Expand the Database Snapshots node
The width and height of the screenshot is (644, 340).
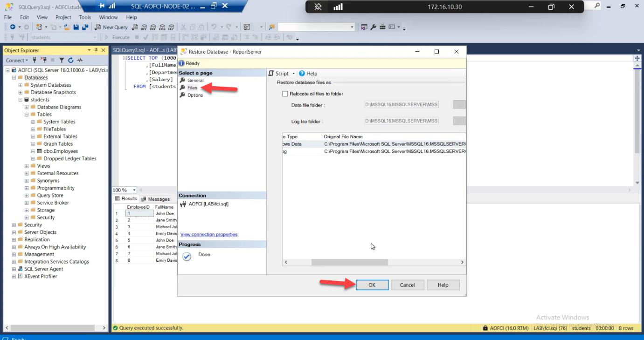[x=20, y=92]
